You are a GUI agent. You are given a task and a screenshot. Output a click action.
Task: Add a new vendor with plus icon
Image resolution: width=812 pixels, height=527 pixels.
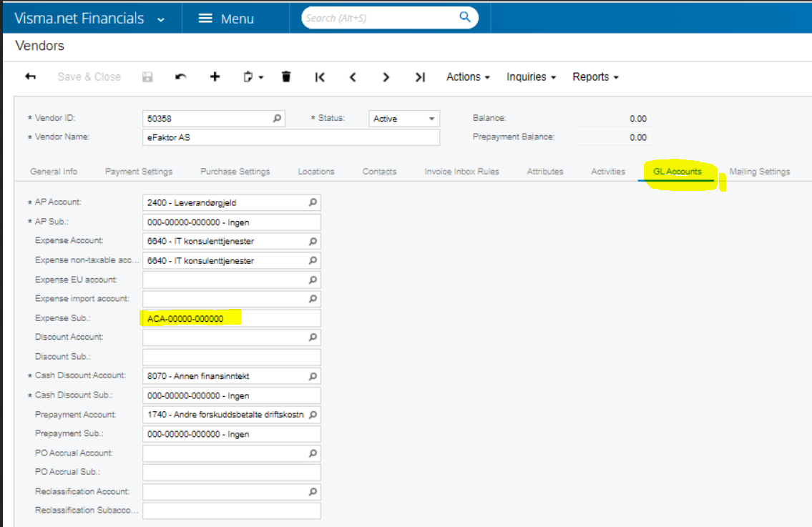click(x=215, y=77)
